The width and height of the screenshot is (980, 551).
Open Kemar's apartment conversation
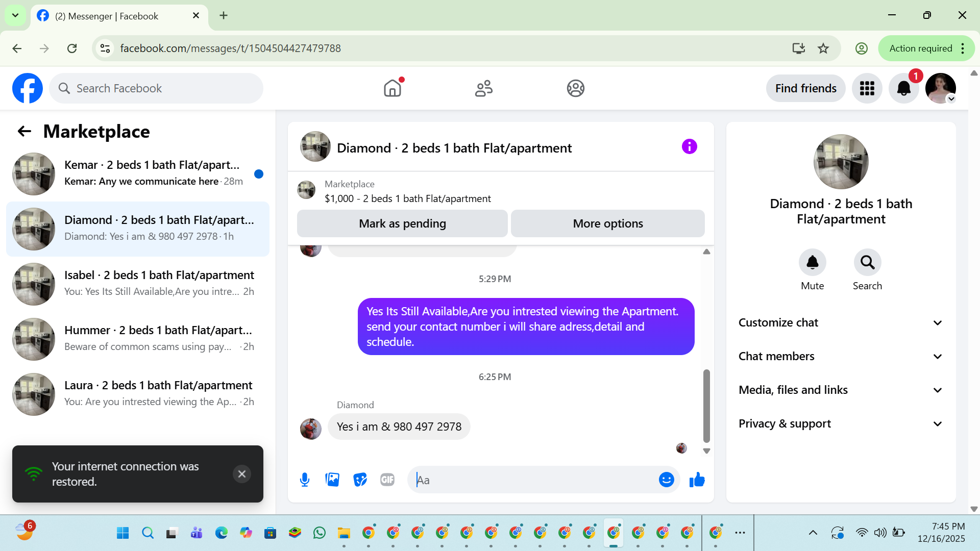(x=138, y=173)
